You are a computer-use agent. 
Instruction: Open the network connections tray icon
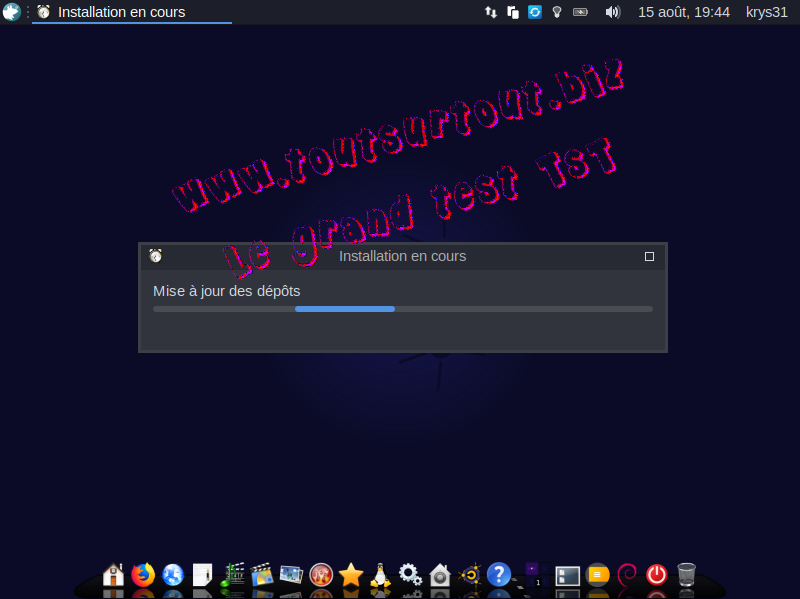(491, 12)
